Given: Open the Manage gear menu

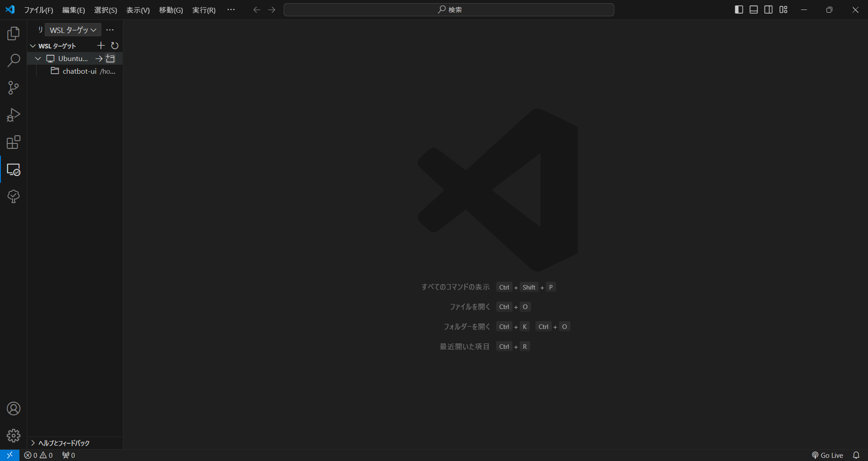Looking at the screenshot, I should 14,436.
